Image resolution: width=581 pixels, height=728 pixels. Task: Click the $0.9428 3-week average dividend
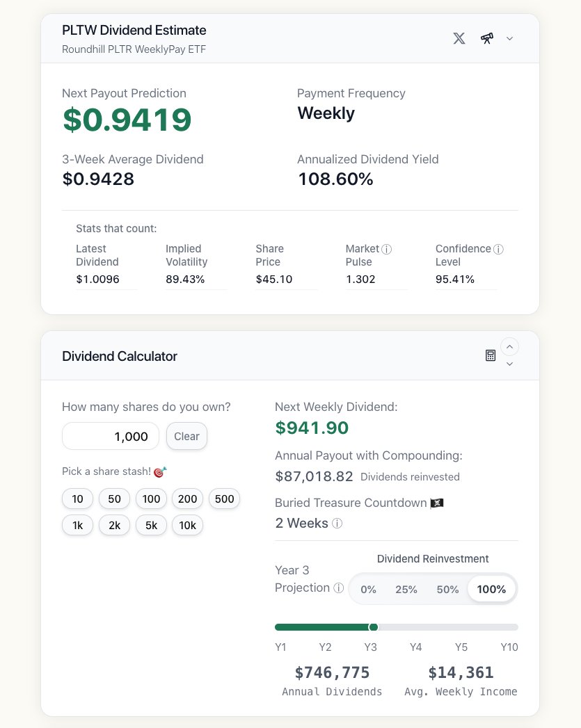click(98, 179)
